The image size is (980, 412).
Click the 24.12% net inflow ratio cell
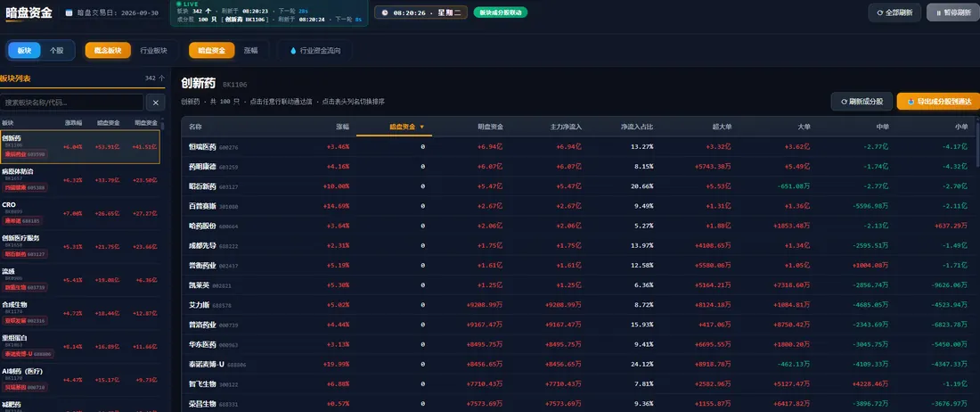pyautogui.click(x=641, y=365)
